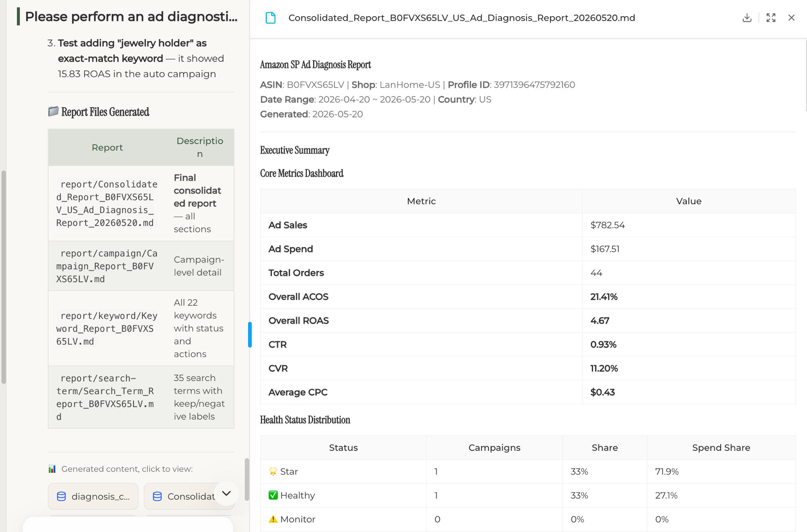Click the Amazon SP Ad Diagnosis Report heading

[x=315, y=65]
